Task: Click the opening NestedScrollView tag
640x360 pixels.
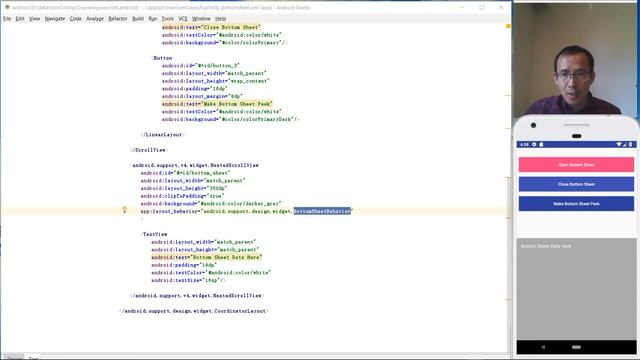Action: click(194, 165)
